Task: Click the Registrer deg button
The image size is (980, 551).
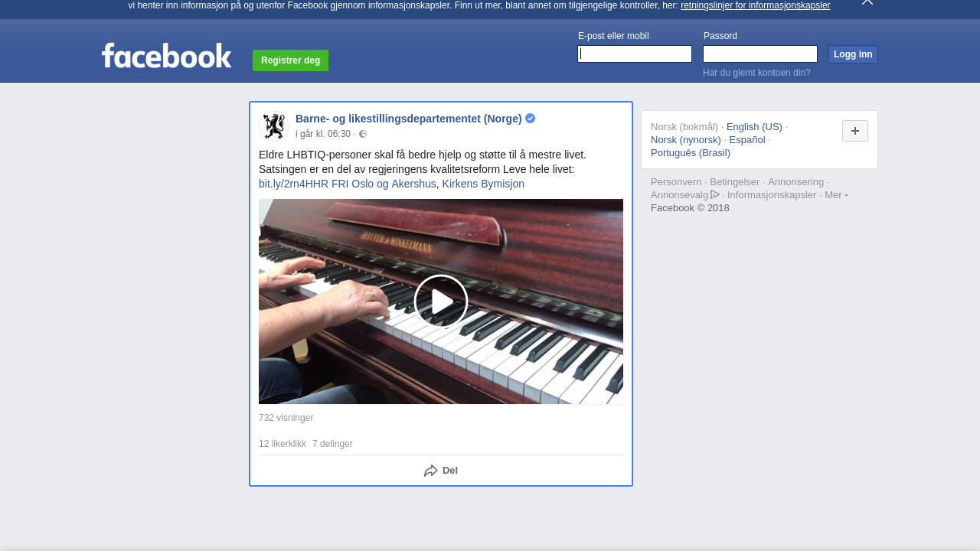Action: 290,60
